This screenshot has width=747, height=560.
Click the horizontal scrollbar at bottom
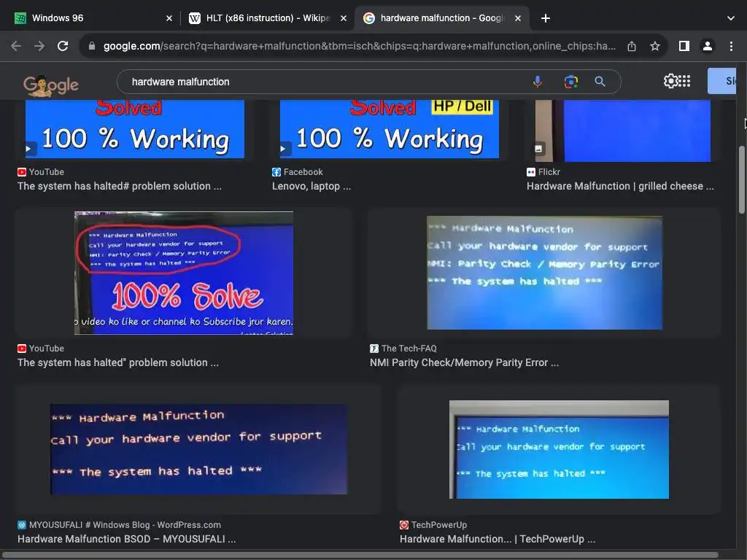coord(360,555)
